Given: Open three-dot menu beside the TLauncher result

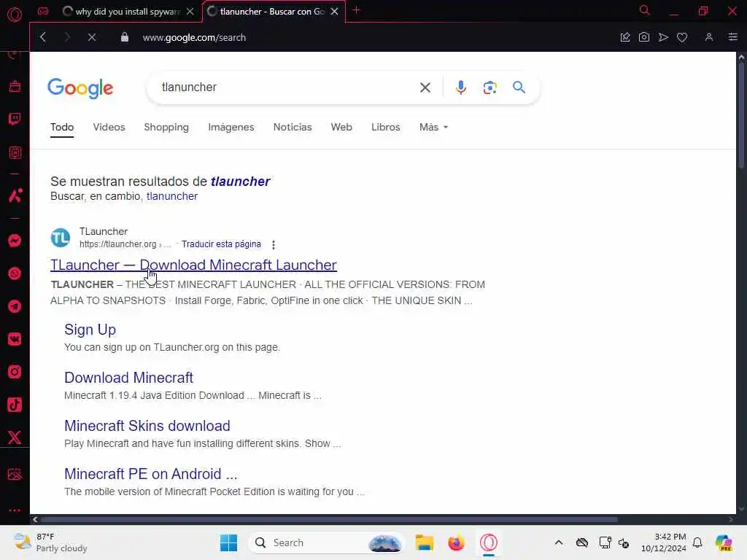Looking at the screenshot, I should pos(274,245).
